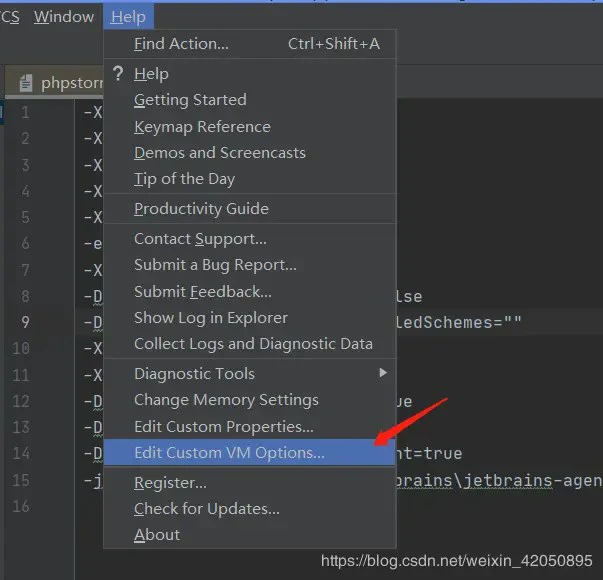Viewport: 603px width, 580px height.
Task: Select Contact Support
Action: pos(200,238)
